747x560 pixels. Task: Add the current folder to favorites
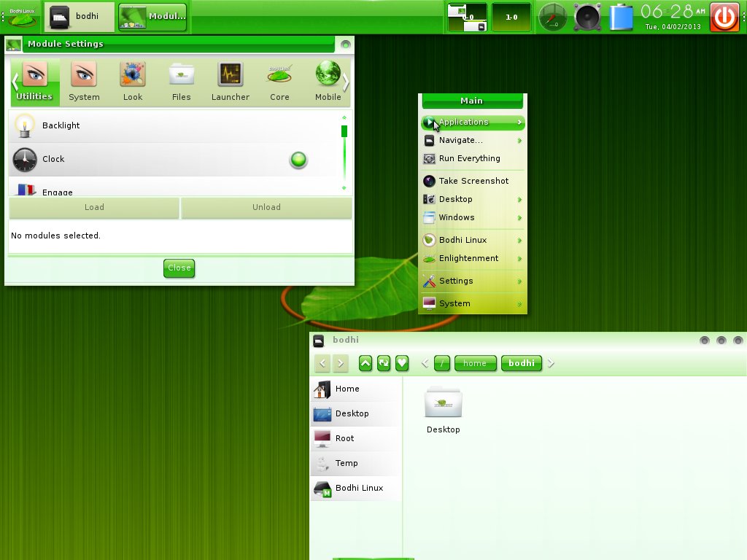[x=402, y=363]
